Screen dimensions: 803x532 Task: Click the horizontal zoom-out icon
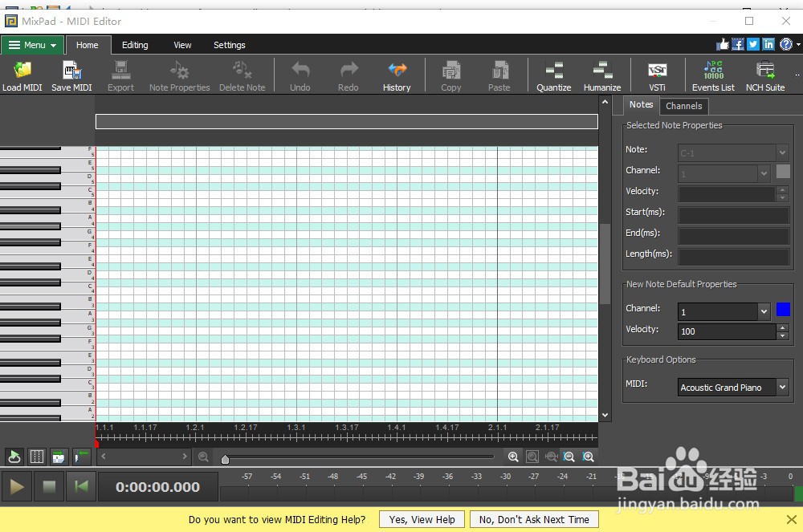[569, 457]
